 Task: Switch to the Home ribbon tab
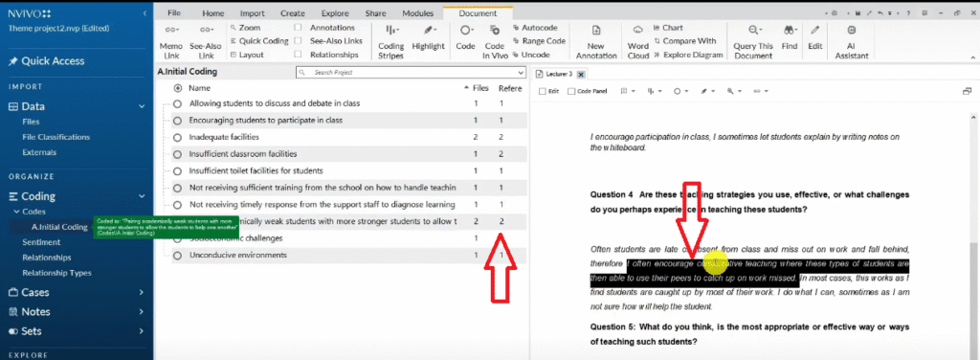[213, 13]
